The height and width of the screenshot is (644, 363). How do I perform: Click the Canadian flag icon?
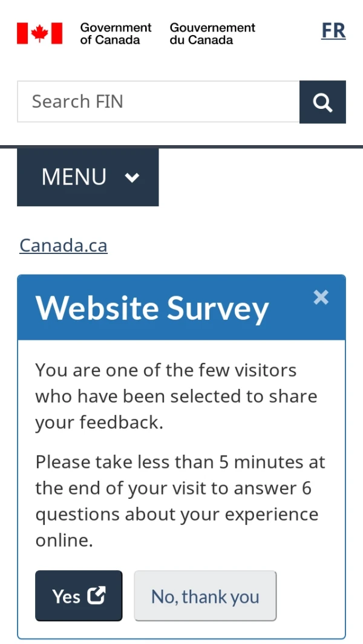[x=39, y=33]
